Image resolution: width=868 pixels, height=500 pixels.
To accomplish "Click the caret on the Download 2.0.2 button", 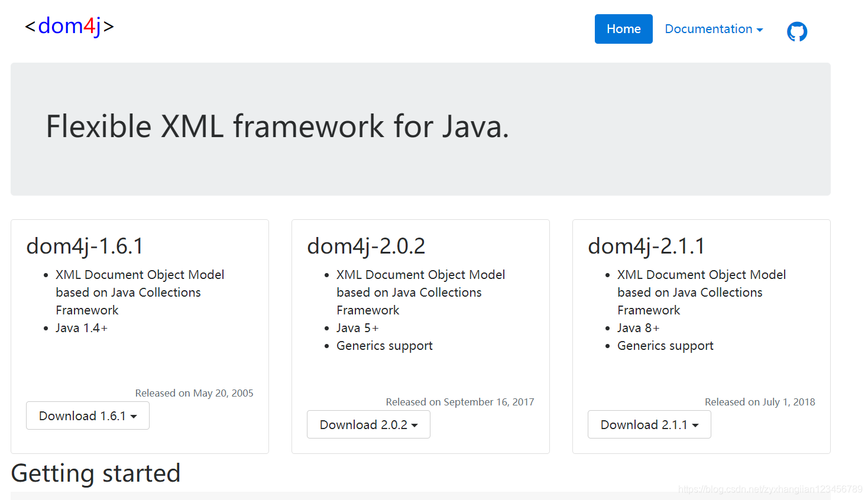I will tap(414, 426).
